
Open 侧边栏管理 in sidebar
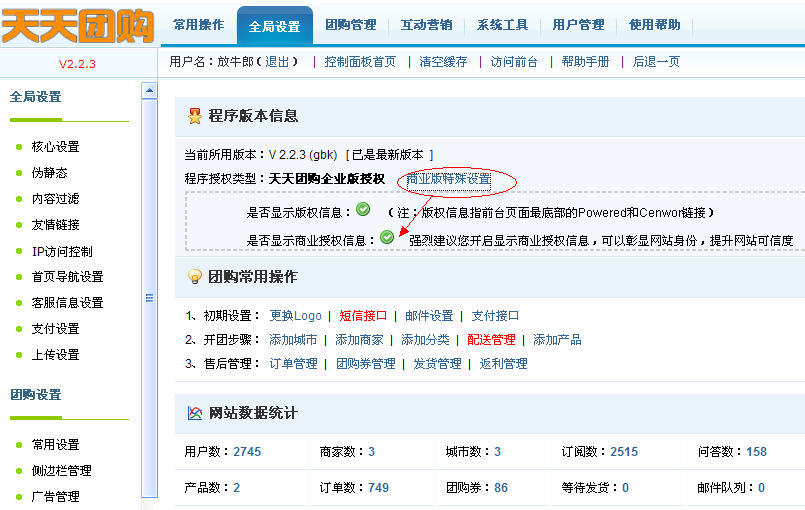pyautogui.click(x=62, y=471)
